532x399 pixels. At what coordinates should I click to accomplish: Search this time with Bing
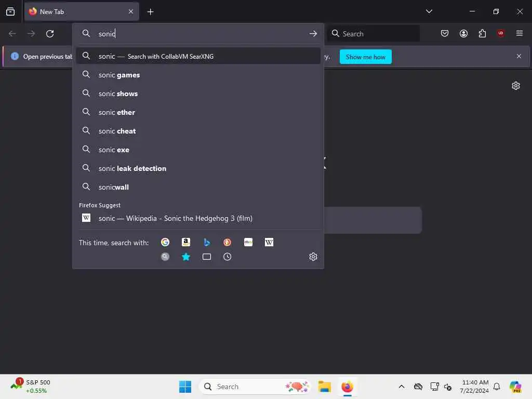(207, 242)
